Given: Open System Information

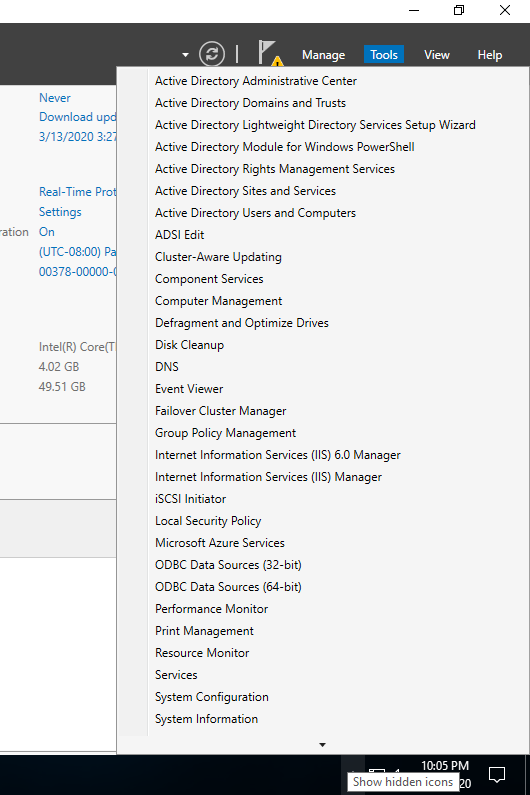Looking at the screenshot, I should [x=206, y=719].
